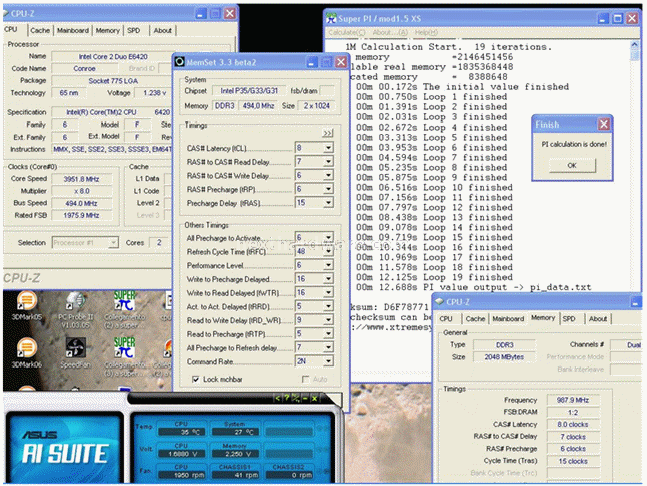Launch the SpeedFan desktop shortcut
This screenshot has width=647, height=486.
76,352
